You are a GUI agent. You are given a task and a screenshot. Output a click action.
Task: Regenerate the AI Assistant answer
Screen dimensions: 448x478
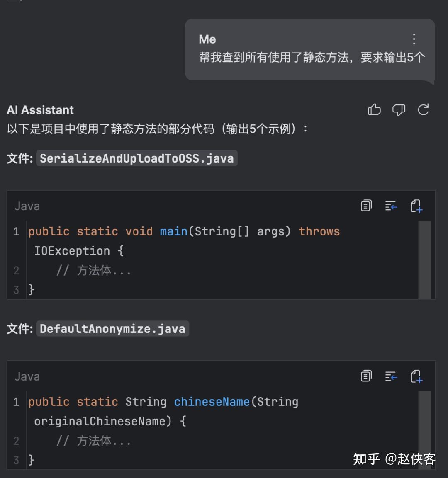point(423,109)
